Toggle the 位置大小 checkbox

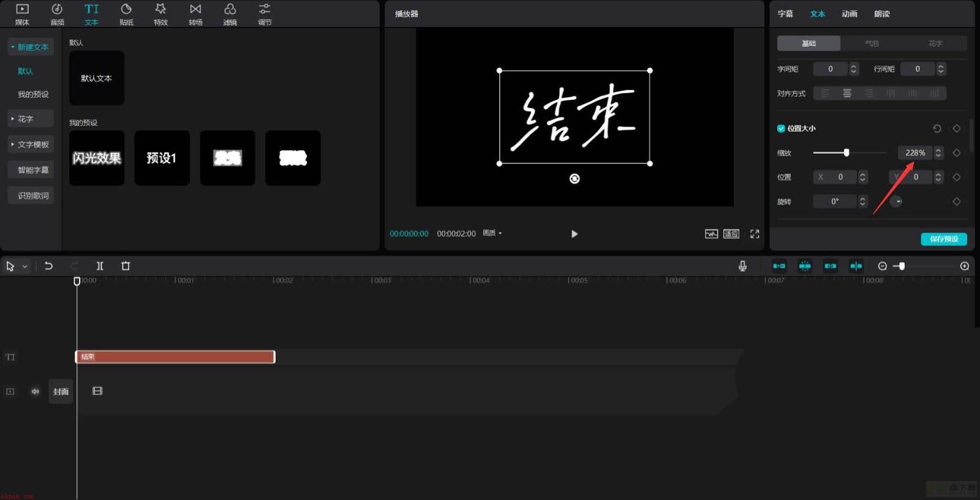pos(781,129)
